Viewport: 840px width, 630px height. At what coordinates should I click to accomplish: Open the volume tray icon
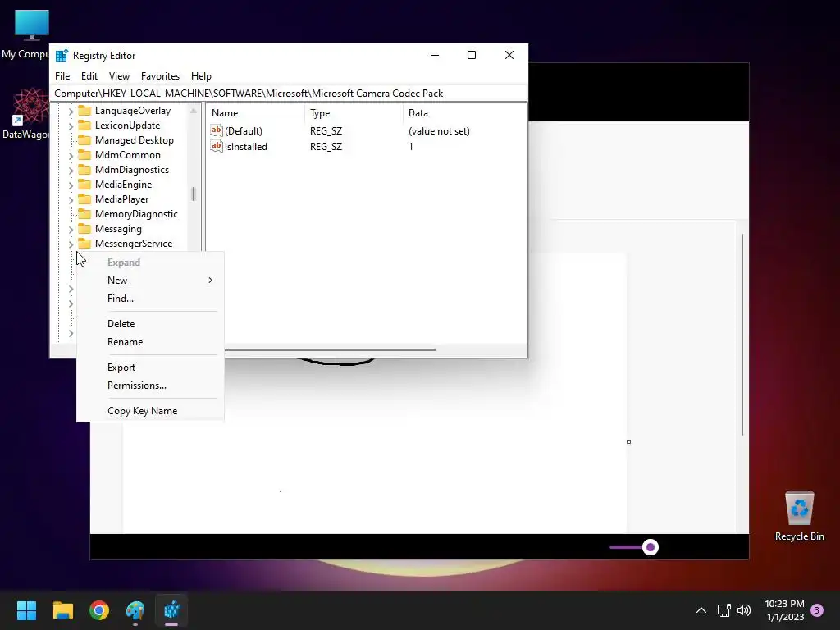point(743,610)
